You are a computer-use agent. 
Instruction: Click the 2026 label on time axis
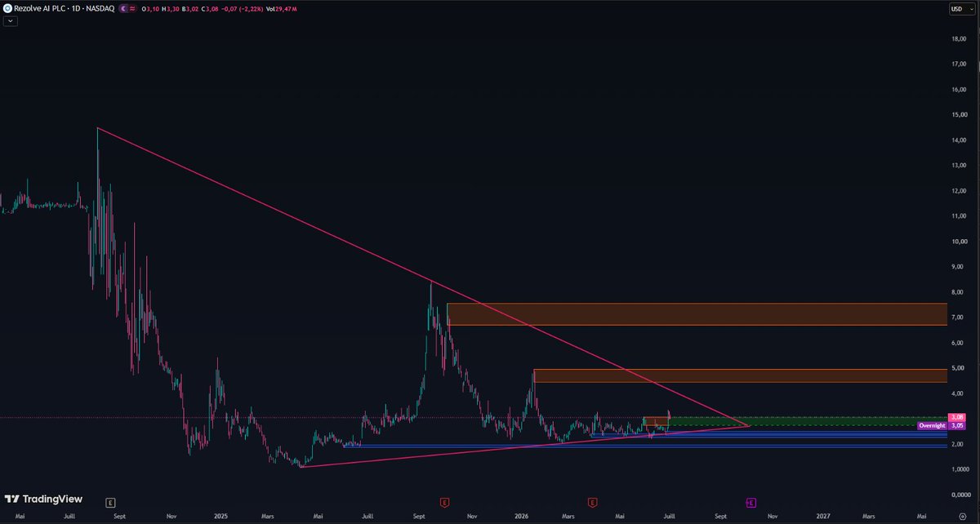(523, 516)
